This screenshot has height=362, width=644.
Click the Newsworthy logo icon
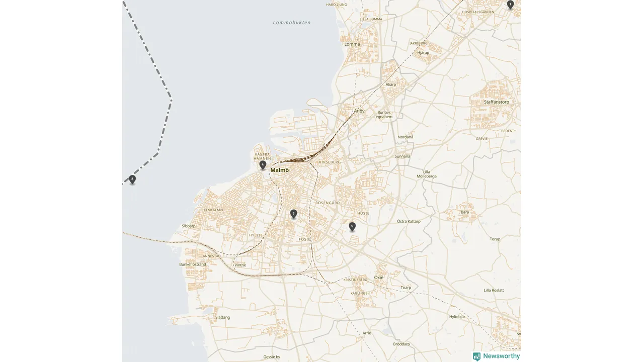(x=476, y=356)
